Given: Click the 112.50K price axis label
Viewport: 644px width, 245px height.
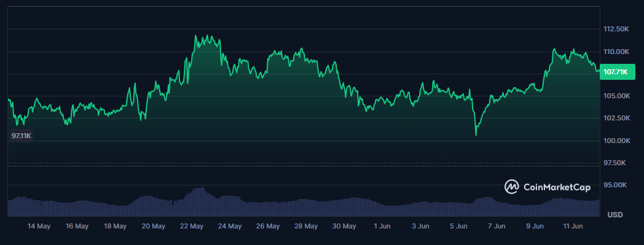Looking at the screenshot, I should (616, 29).
